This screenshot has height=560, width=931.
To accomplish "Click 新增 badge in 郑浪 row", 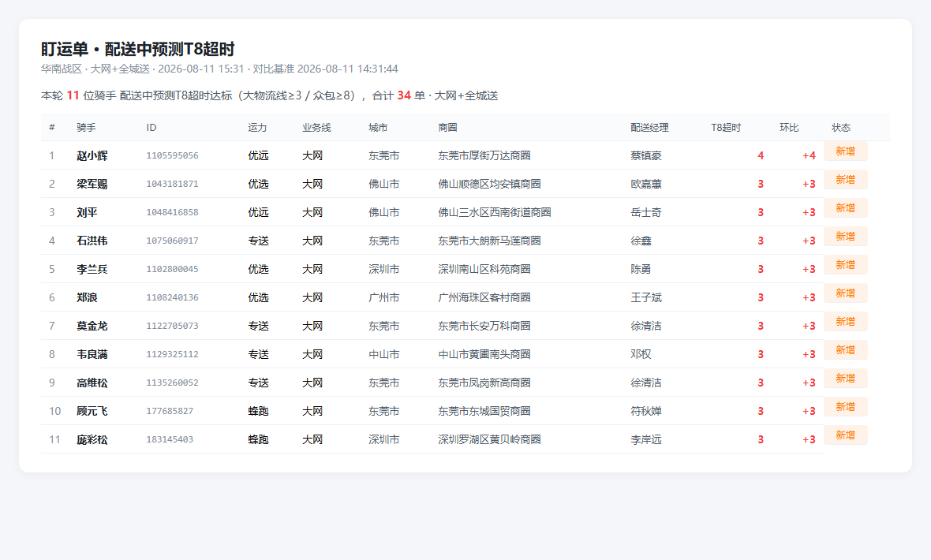I will [x=846, y=293].
